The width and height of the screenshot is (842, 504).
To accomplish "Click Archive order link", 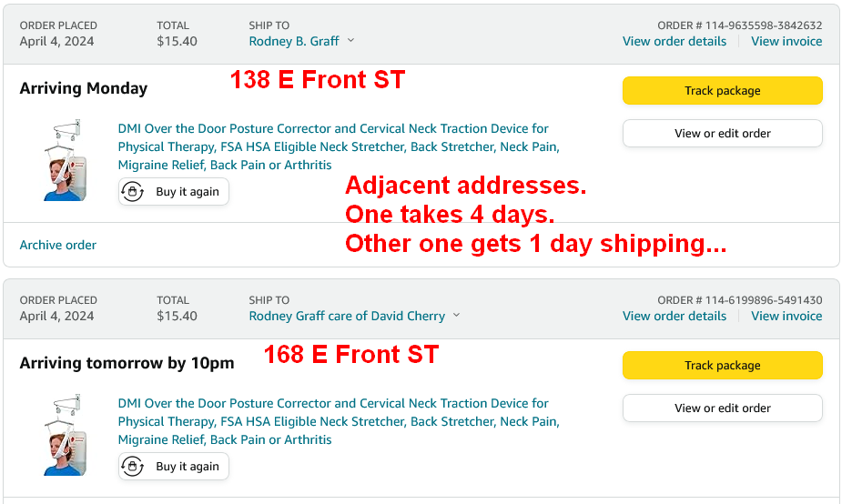I will coord(58,245).
